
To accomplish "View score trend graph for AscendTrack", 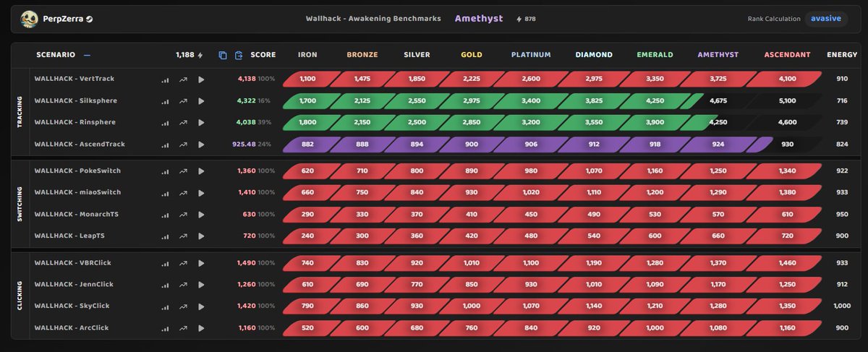I will (183, 145).
